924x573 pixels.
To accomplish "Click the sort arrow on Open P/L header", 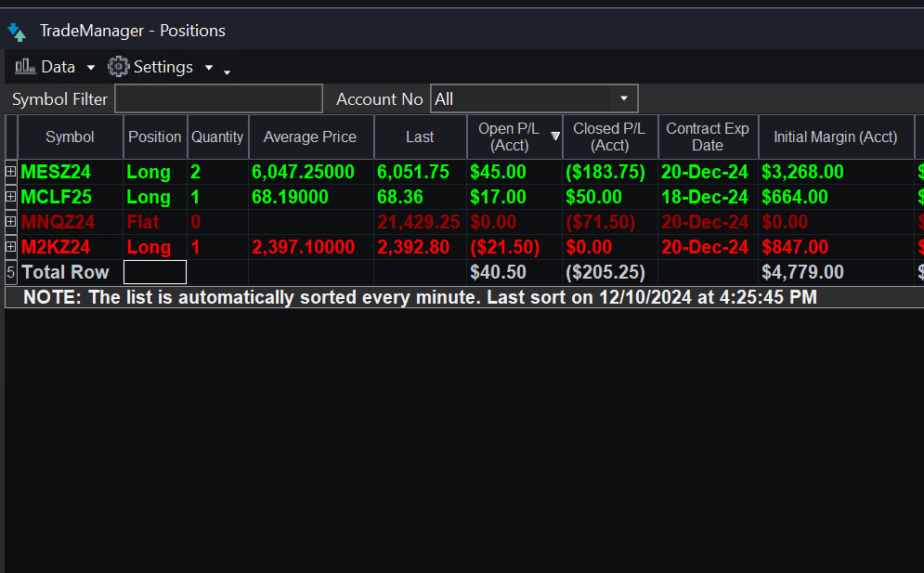I will click(556, 137).
